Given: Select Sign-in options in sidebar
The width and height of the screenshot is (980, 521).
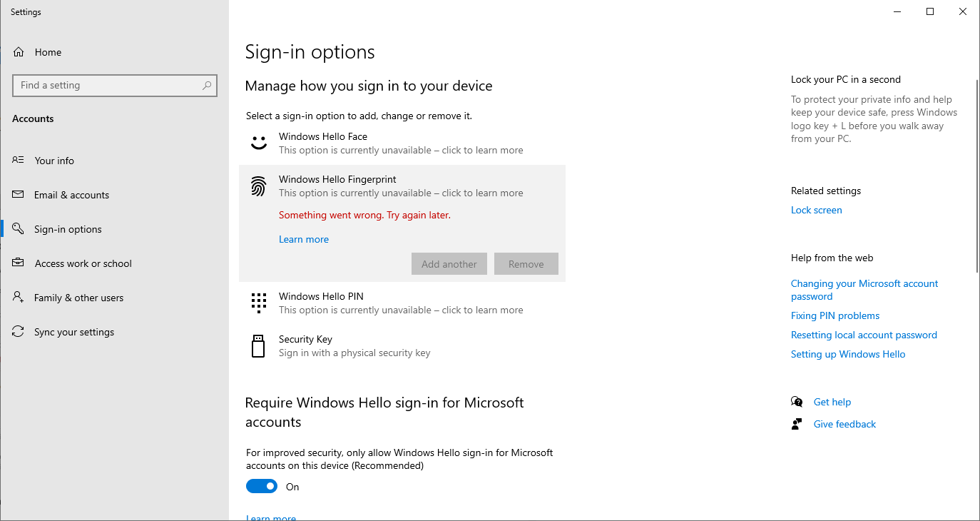Looking at the screenshot, I should pyautogui.click(x=114, y=229).
